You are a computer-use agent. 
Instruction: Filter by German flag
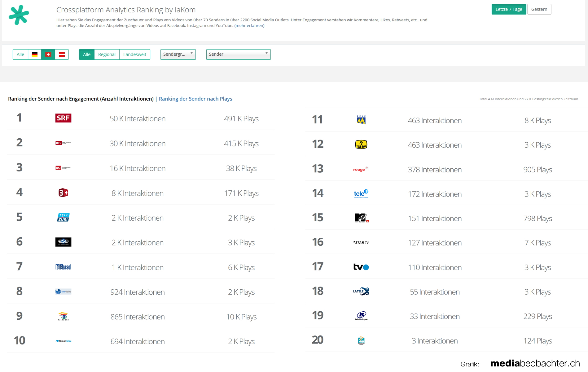[35, 54]
